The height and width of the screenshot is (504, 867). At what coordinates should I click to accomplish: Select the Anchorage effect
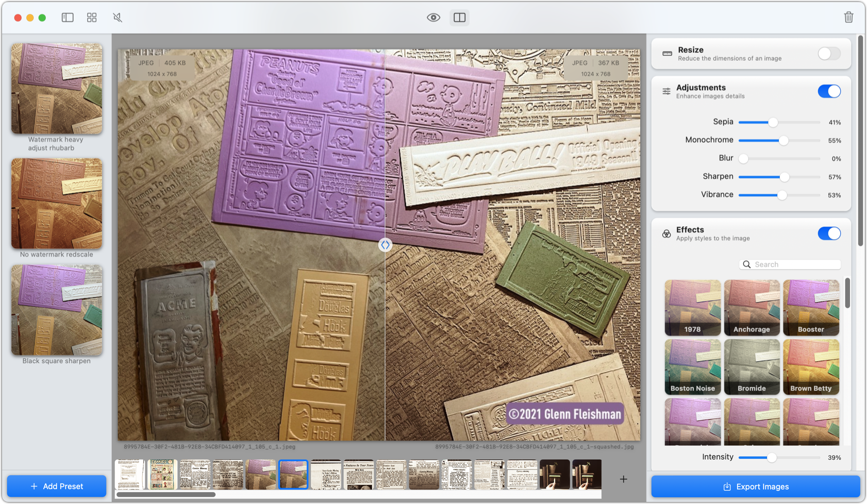[x=752, y=308]
